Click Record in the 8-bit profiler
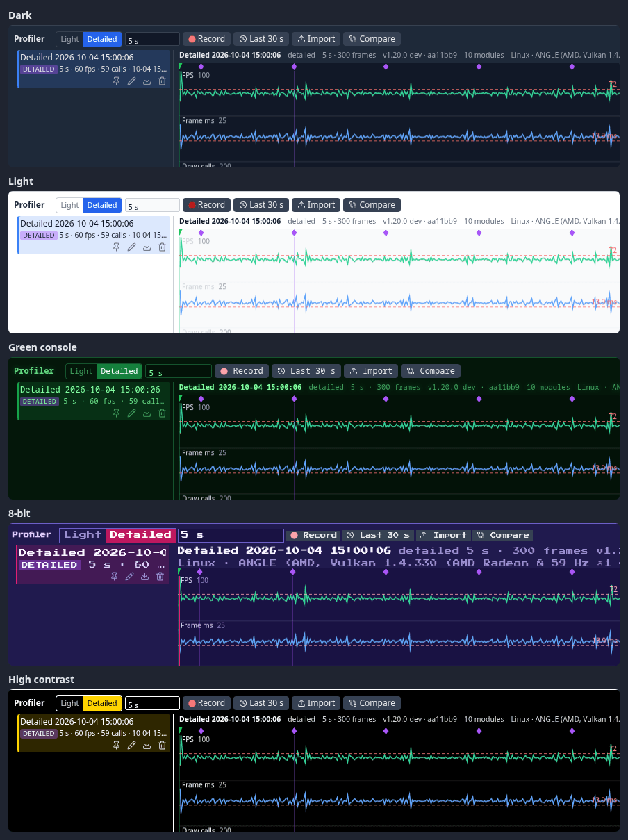 (x=313, y=535)
